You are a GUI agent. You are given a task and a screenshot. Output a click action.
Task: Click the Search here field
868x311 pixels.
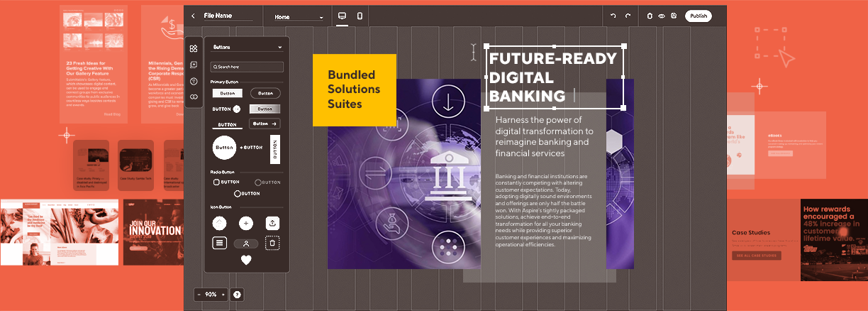click(x=247, y=67)
